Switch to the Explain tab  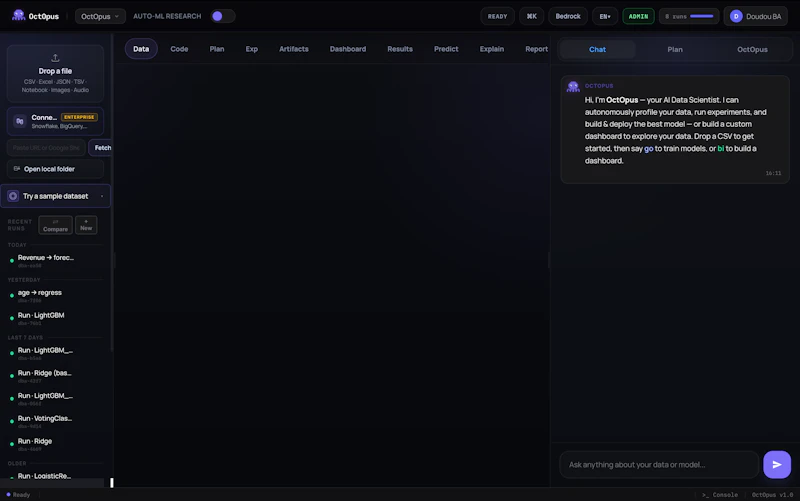point(492,49)
